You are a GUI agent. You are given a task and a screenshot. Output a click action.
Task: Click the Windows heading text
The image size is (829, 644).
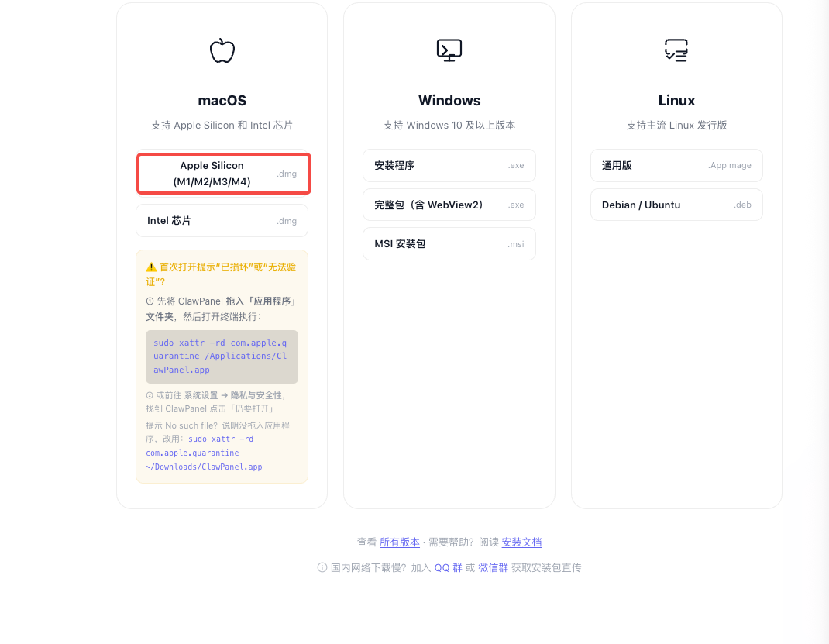[449, 101]
